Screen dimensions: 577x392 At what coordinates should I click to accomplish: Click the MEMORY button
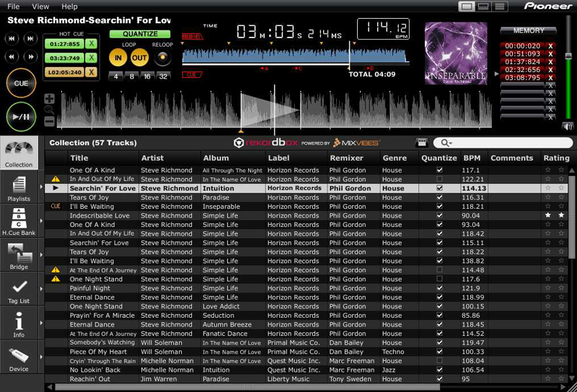click(x=528, y=31)
